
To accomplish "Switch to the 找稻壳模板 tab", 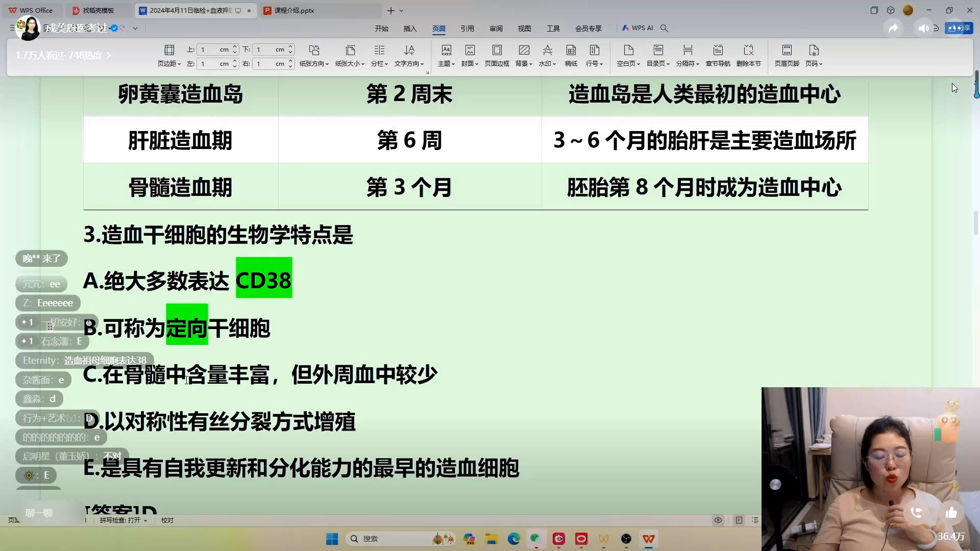I will pos(98,10).
